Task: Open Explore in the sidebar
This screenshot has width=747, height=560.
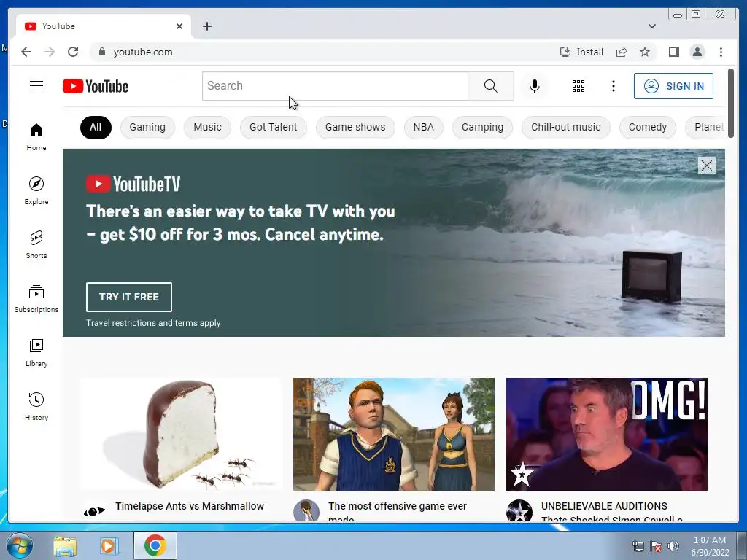Action: click(x=36, y=191)
